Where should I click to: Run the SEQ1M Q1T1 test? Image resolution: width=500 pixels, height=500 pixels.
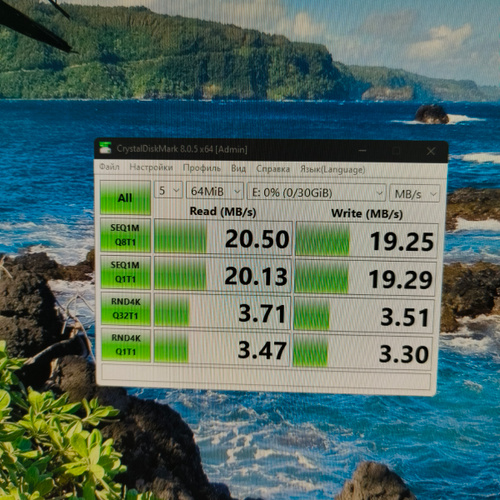[x=125, y=272]
